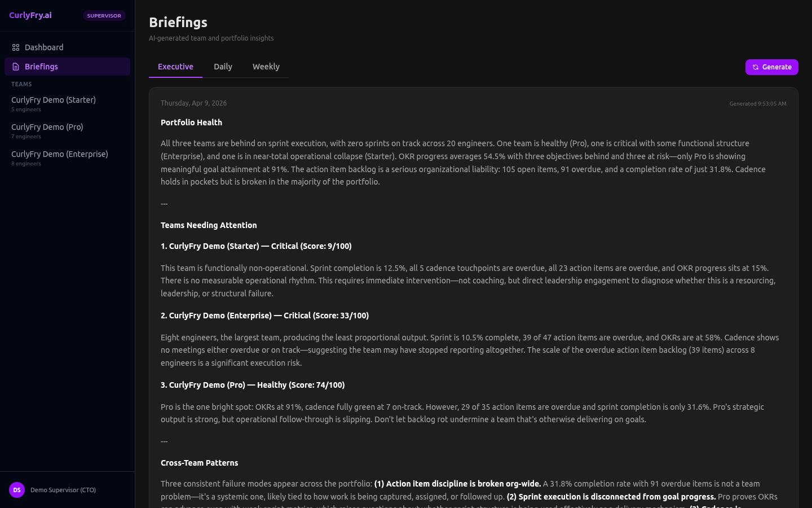The height and width of the screenshot is (508, 812).
Task: Select the CurlyFry Demo (Starter) team
Action: tap(54, 100)
